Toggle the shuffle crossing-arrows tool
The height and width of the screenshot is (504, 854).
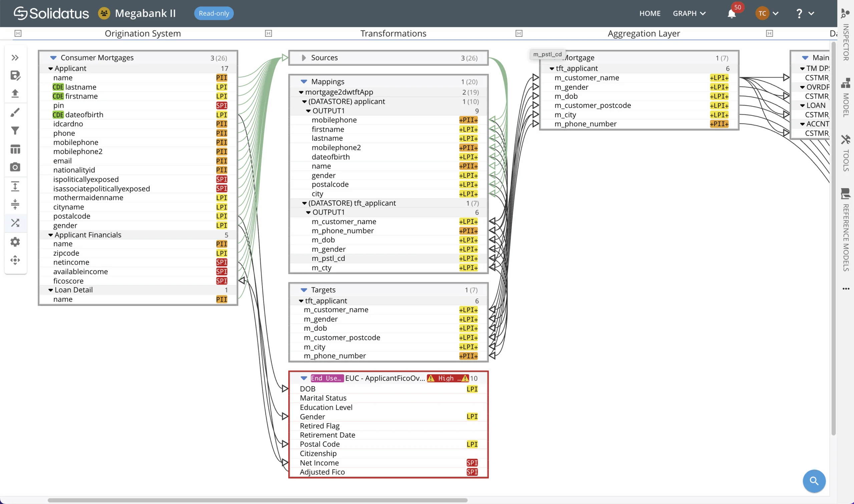(x=15, y=223)
